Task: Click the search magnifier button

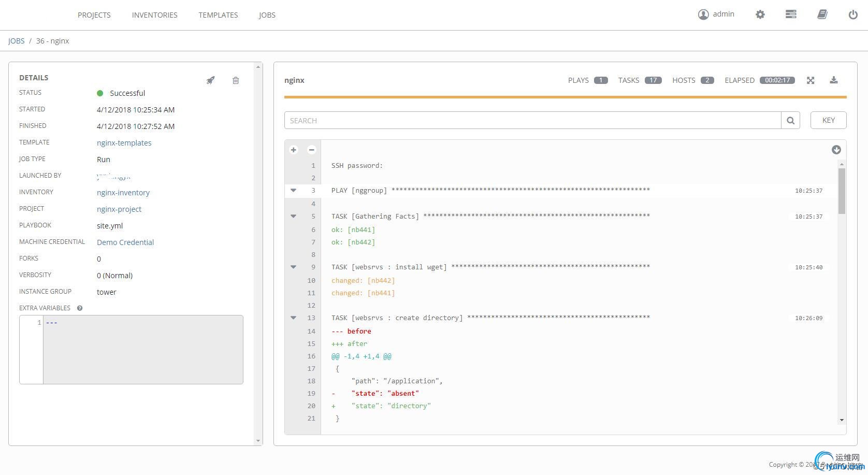Action: 790,120
